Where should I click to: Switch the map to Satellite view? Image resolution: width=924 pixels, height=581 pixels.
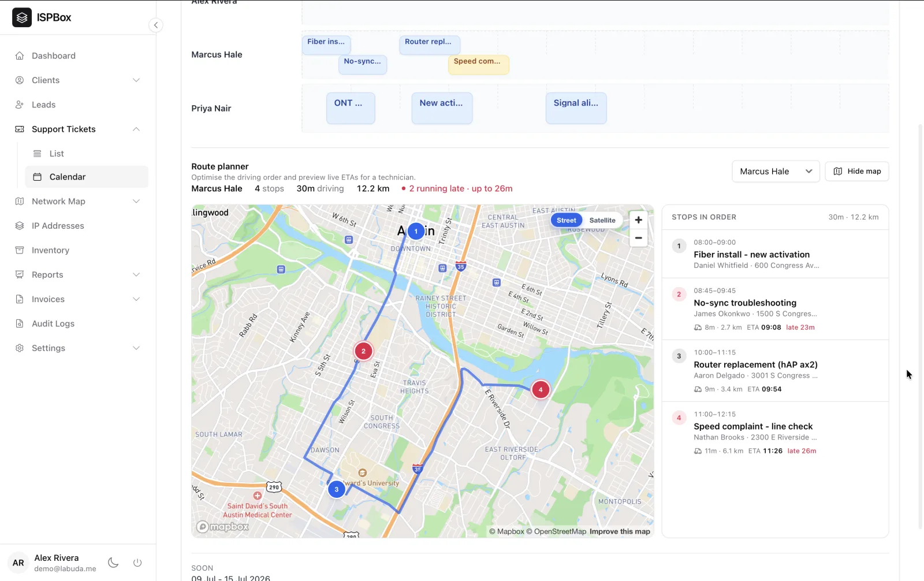602,220
